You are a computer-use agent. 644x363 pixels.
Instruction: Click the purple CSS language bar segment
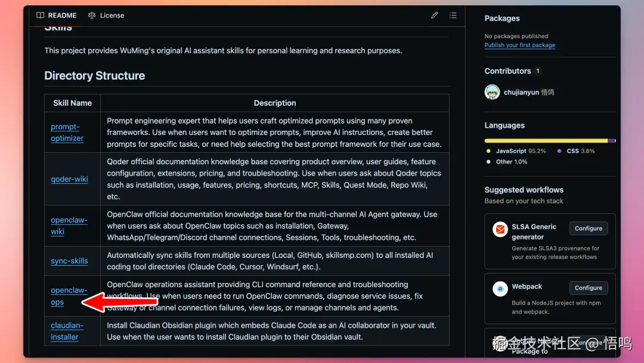click(611, 140)
